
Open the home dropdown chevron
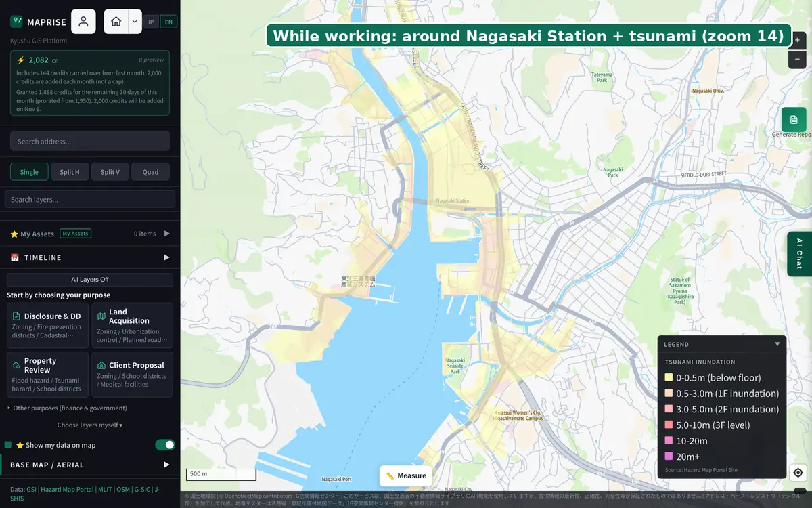coord(135,22)
